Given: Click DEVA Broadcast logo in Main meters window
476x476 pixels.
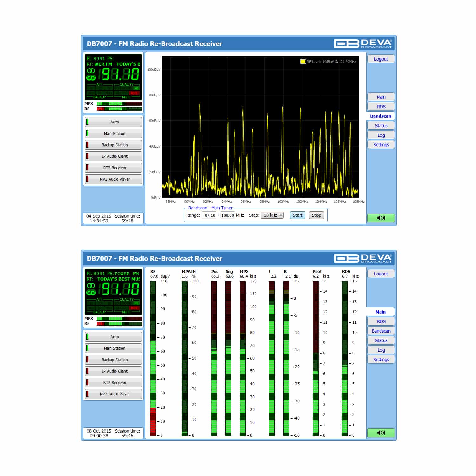Looking at the screenshot, I should click(x=363, y=258).
